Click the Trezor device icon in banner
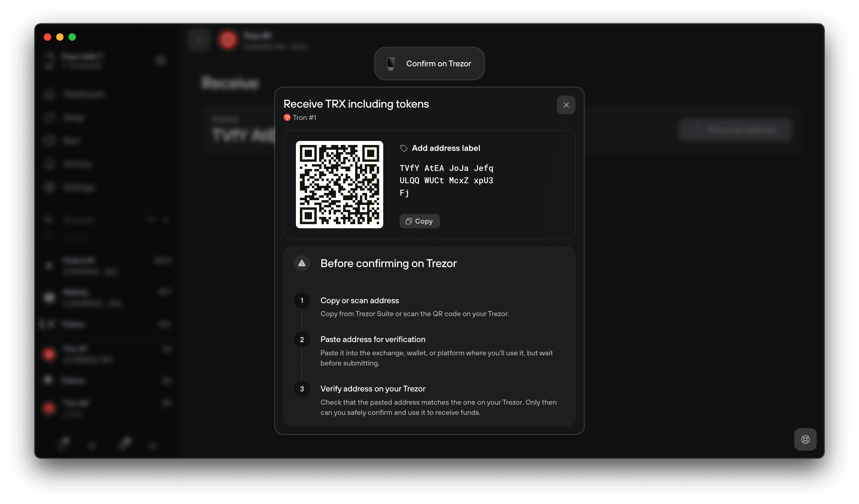859x504 pixels. coord(391,64)
